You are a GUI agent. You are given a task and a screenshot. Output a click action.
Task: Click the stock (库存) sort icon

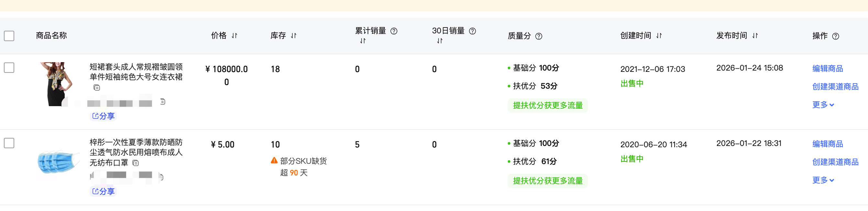pos(294,36)
